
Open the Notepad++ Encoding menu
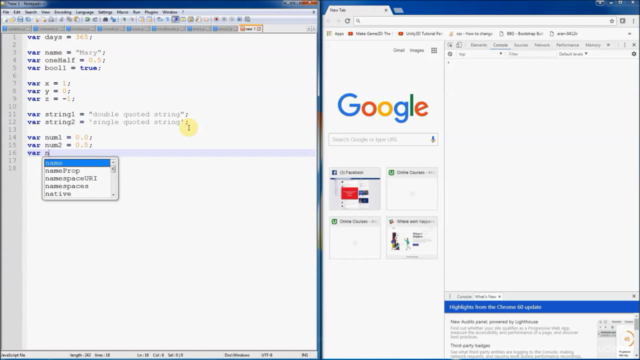pos(63,12)
